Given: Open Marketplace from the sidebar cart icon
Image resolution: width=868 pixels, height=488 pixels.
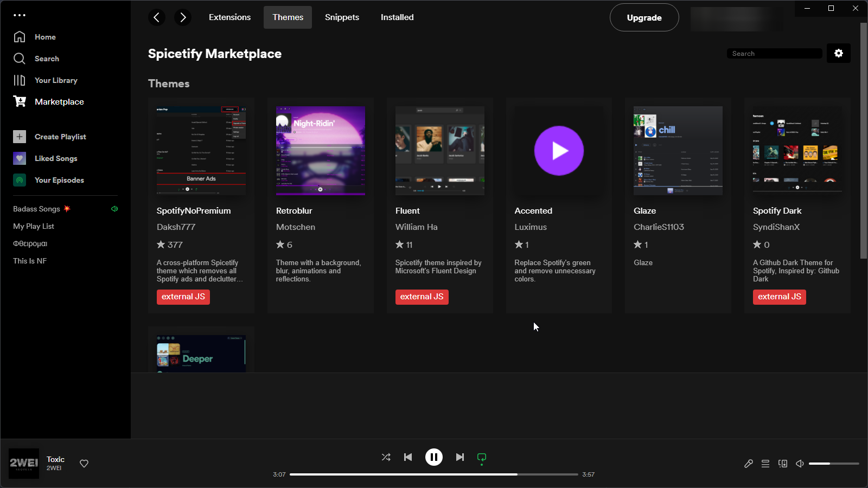Looking at the screenshot, I should 20,101.
